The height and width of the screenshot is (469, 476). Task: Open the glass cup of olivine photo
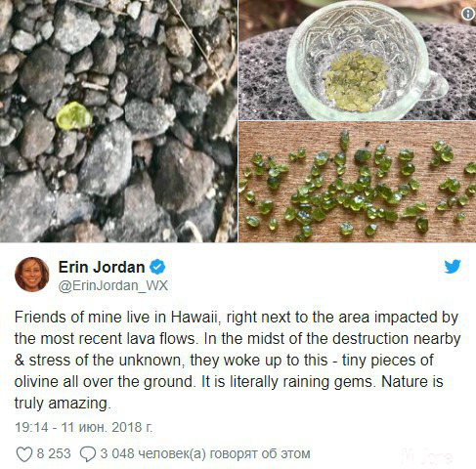coord(357,60)
